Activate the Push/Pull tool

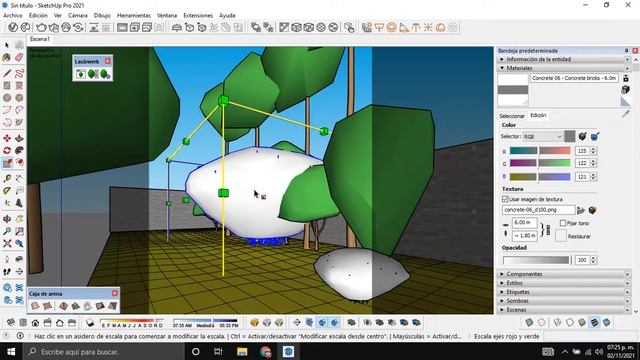(19, 139)
